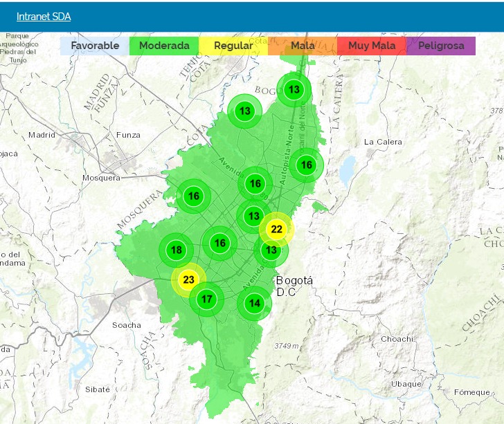Open the yellow 22 station marker
This screenshot has width=504, height=424.
pyautogui.click(x=276, y=230)
